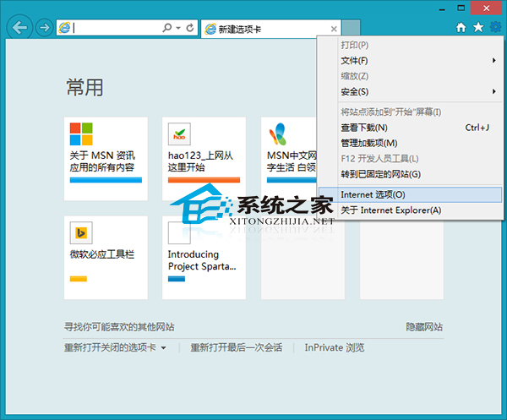507x420 pixels.
Task: Click the blank icon on Project Sparta tile
Action: [x=179, y=232]
